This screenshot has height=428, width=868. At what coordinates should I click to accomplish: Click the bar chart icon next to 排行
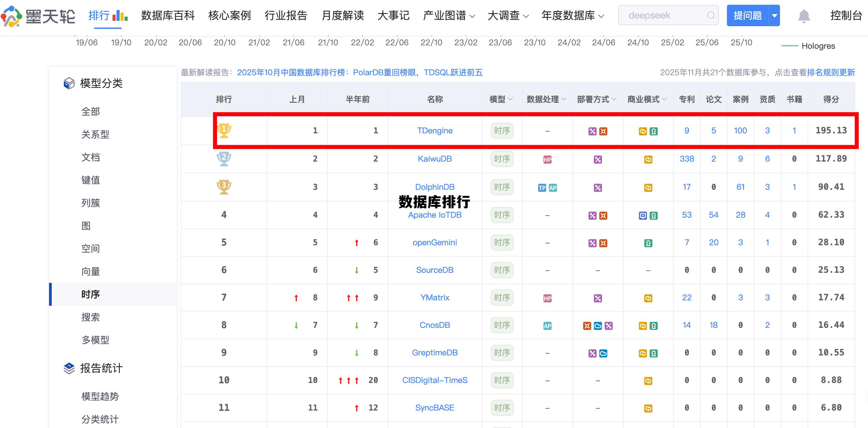[x=121, y=15]
